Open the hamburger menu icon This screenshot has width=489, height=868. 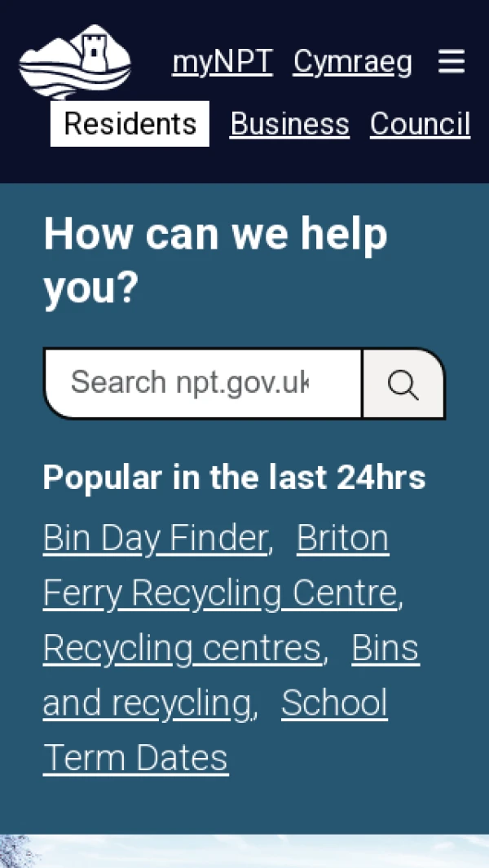tap(452, 61)
